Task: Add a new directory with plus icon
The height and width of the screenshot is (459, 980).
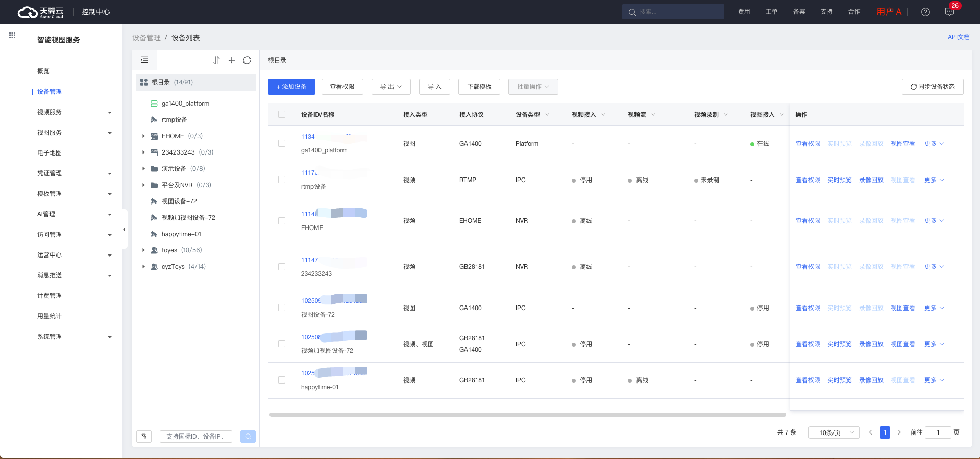Action: pyautogui.click(x=232, y=60)
